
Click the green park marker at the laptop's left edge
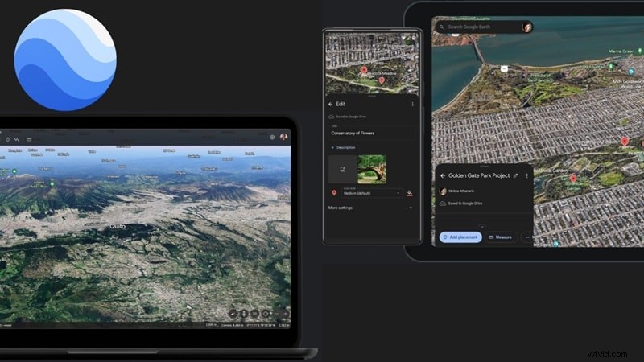pyautogui.click(x=14, y=171)
